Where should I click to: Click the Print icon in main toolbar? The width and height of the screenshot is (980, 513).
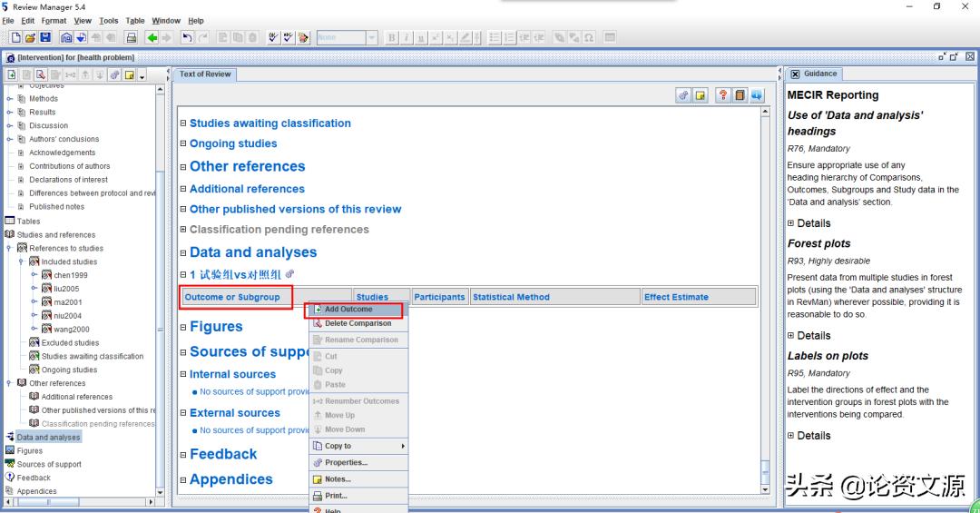click(131, 37)
